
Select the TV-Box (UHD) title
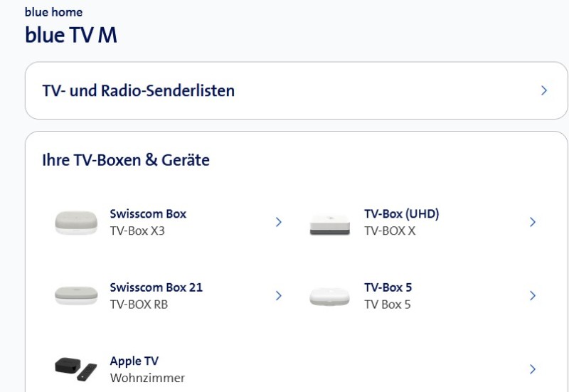point(401,213)
